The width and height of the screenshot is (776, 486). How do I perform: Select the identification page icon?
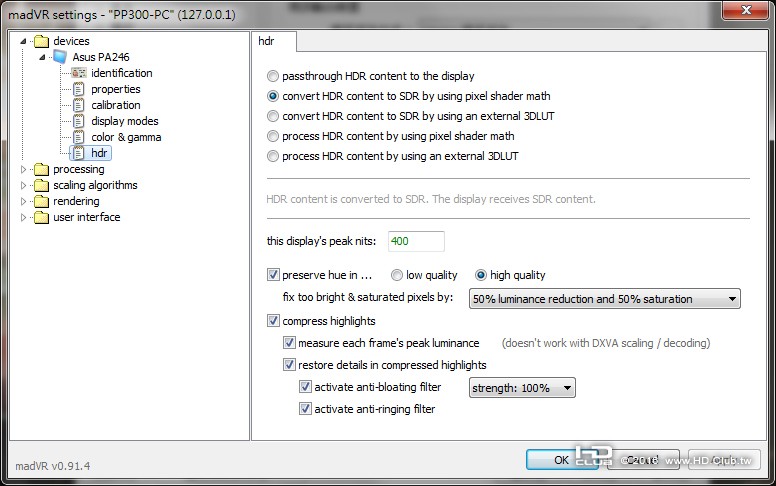79,73
